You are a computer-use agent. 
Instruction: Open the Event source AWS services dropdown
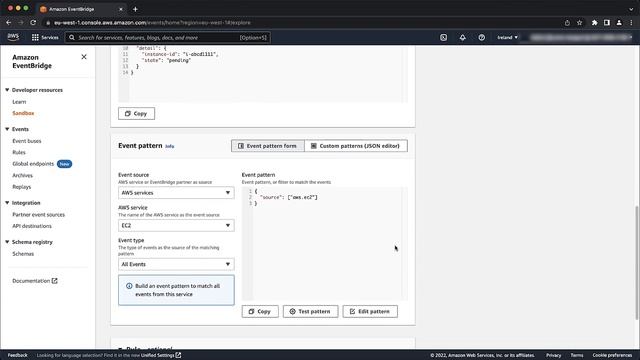176,193
